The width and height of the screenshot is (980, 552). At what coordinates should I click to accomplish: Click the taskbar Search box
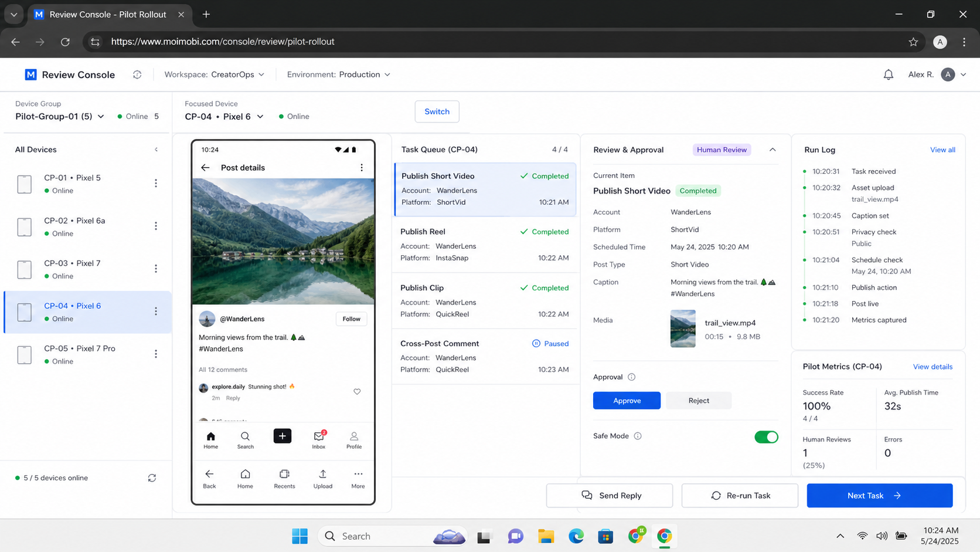393,536
